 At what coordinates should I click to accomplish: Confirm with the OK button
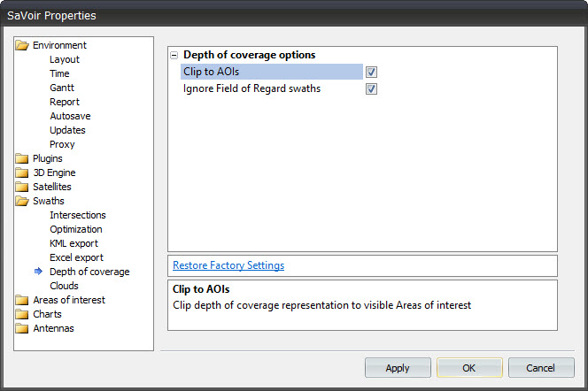point(469,367)
